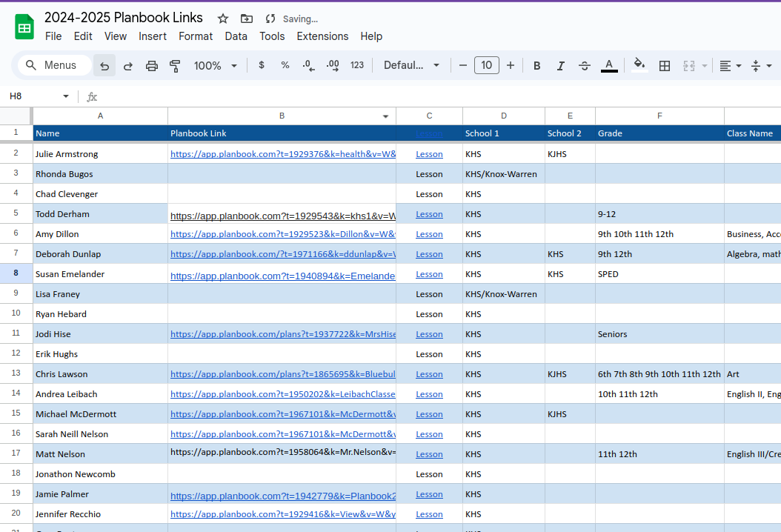
Task: Click the Google Sheets home logo
Action: [x=24, y=27]
